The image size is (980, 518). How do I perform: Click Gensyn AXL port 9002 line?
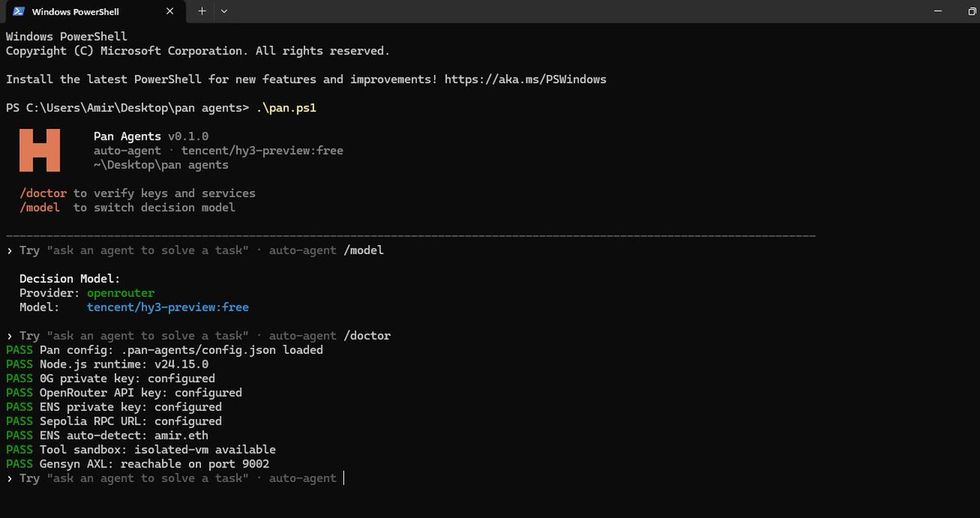click(137, 464)
